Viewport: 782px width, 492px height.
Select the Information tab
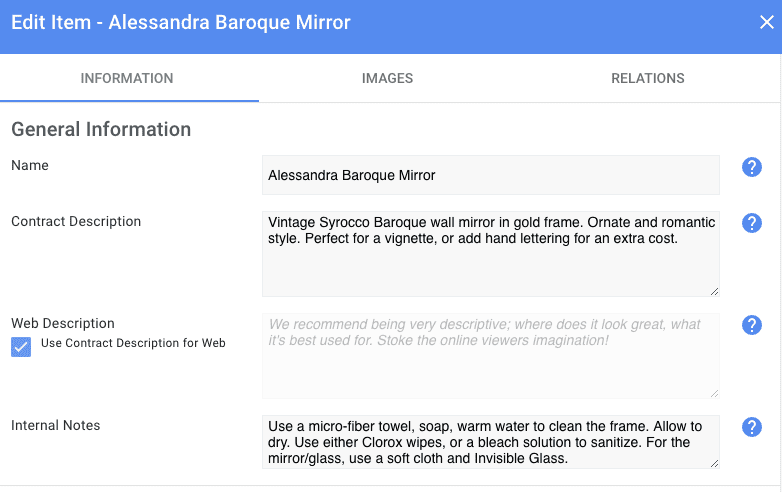pyautogui.click(x=127, y=78)
